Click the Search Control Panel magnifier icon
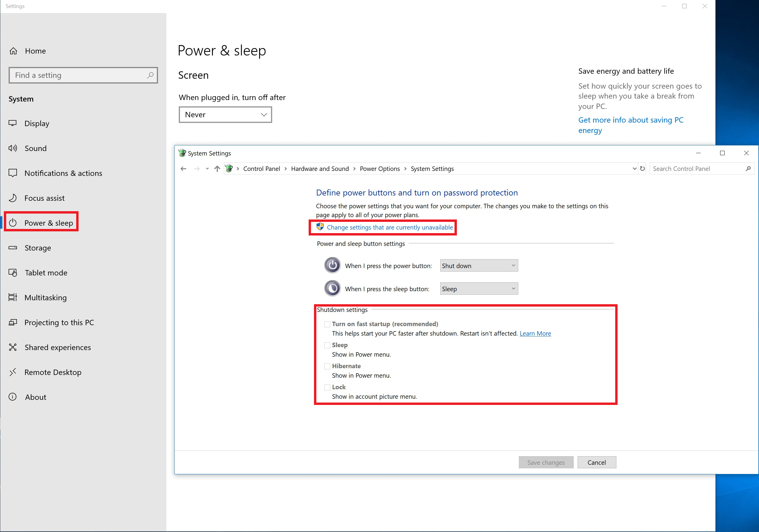Image resolution: width=759 pixels, height=532 pixels. [748, 169]
